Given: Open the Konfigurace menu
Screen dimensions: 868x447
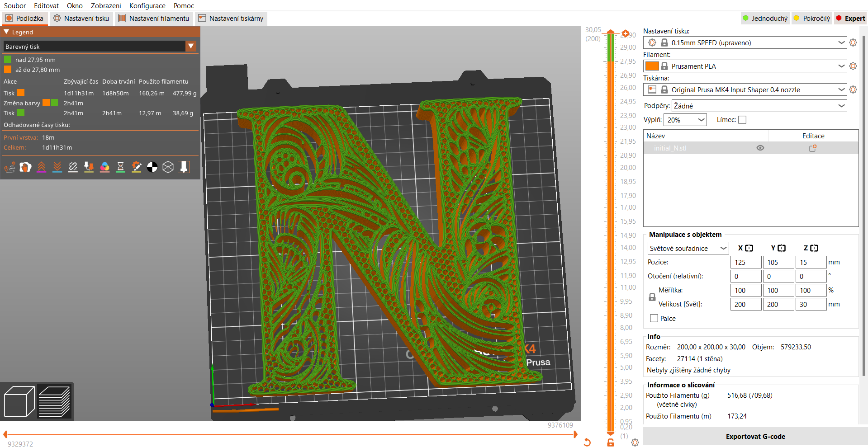Looking at the screenshot, I should coord(147,6).
